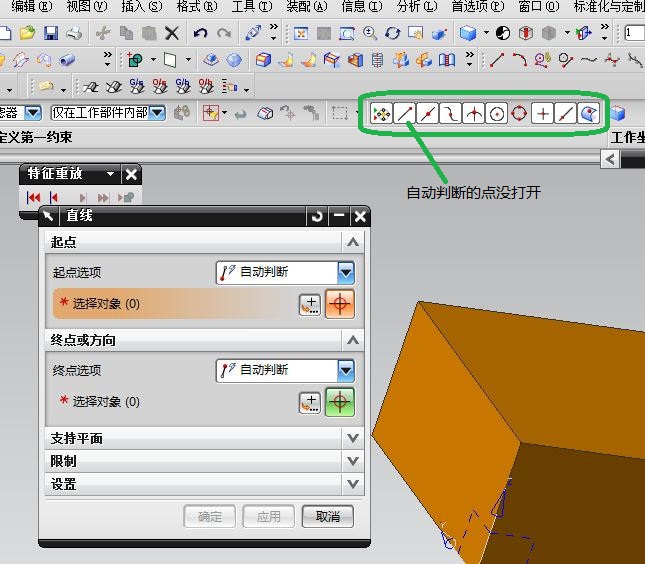Open the 工具(T) menu
Viewport: 645px width, 564px height.
(252, 6)
